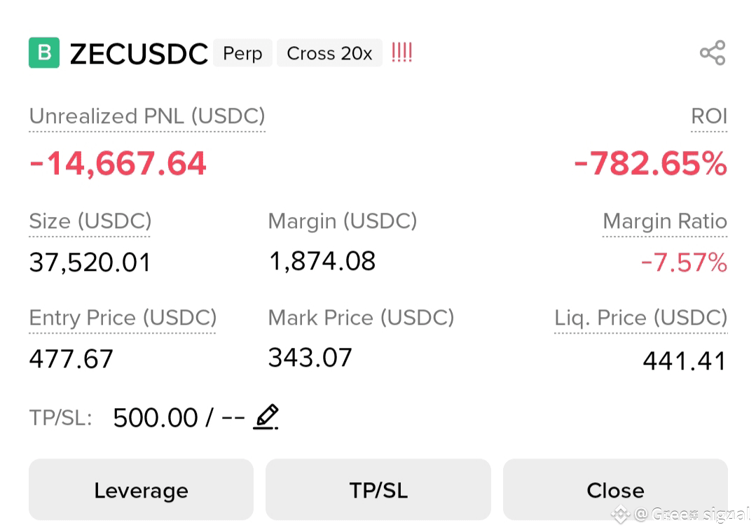756x532 pixels.
Task: Select the 500.00 take profit value
Action: 156,417
